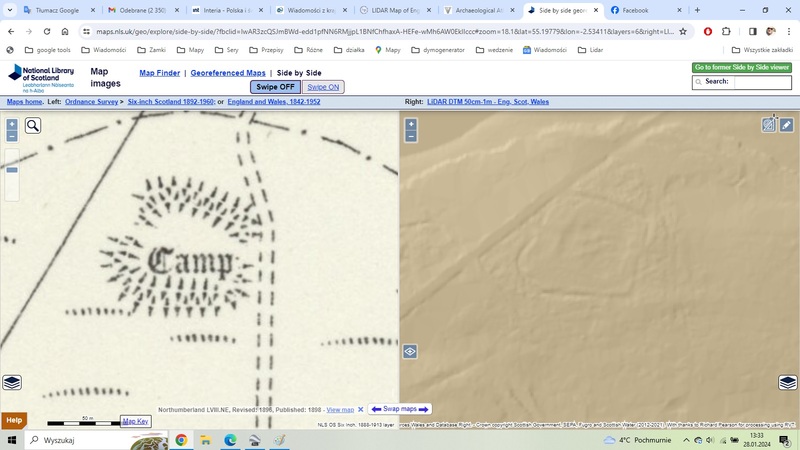Click the Swap maps button
Screen dimensions: 800x450
[x=400, y=409]
